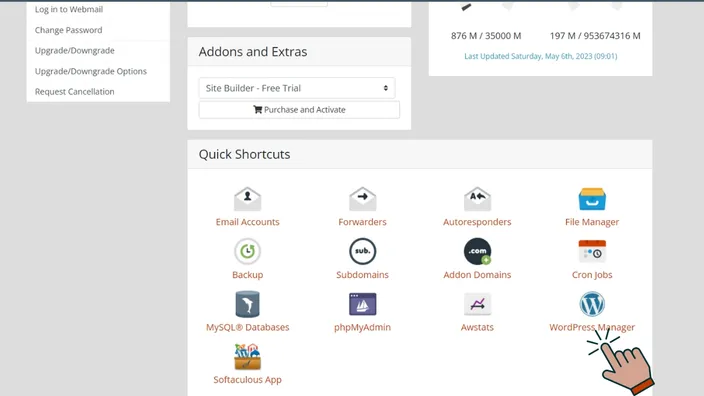Click the Last Updated Saturday, May 6th text
The height and width of the screenshot is (396, 704).
(541, 56)
